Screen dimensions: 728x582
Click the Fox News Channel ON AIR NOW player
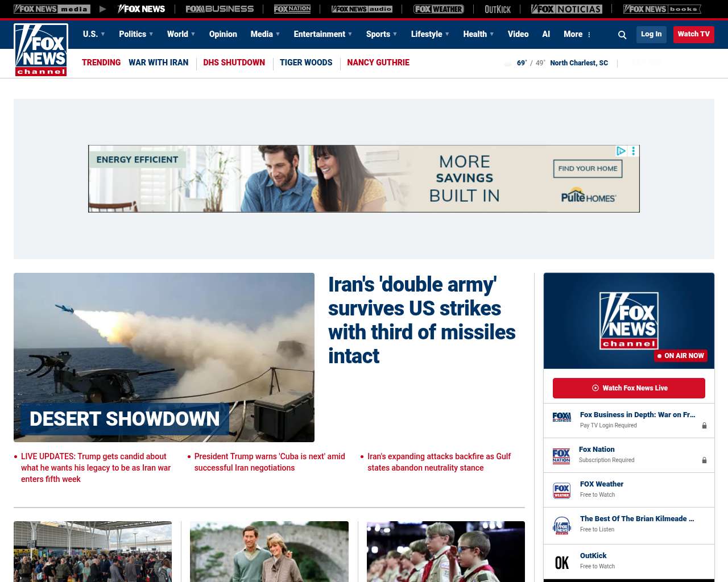[x=629, y=321]
